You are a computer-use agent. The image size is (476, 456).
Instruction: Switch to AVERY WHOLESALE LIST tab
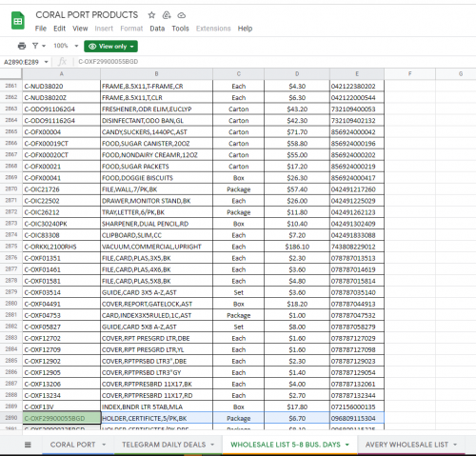tap(407, 445)
